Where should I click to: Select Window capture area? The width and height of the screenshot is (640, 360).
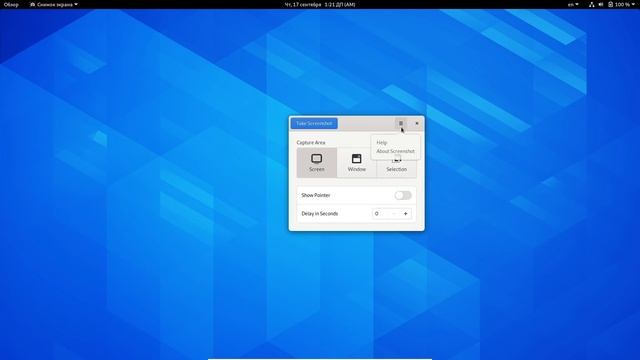click(x=357, y=162)
